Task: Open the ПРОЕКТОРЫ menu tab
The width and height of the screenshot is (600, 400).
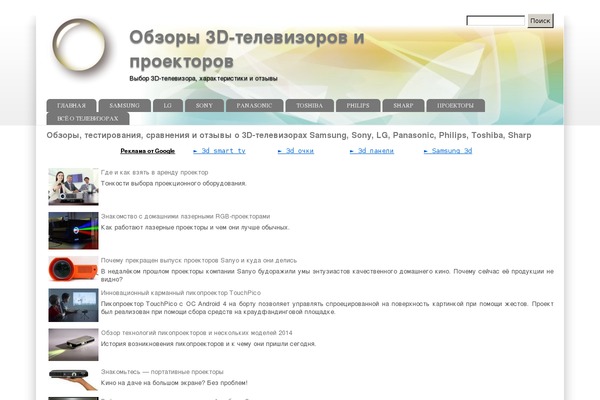Action: (x=455, y=105)
